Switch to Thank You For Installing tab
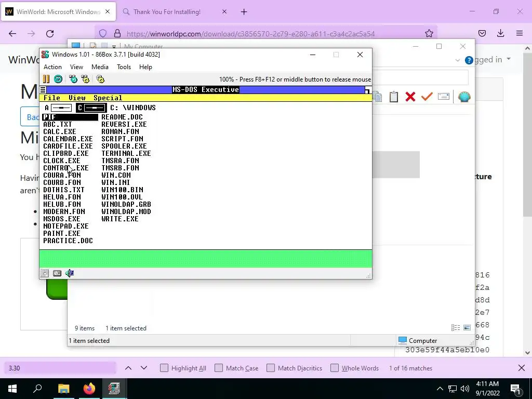The height and width of the screenshot is (399, 532). (175, 12)
